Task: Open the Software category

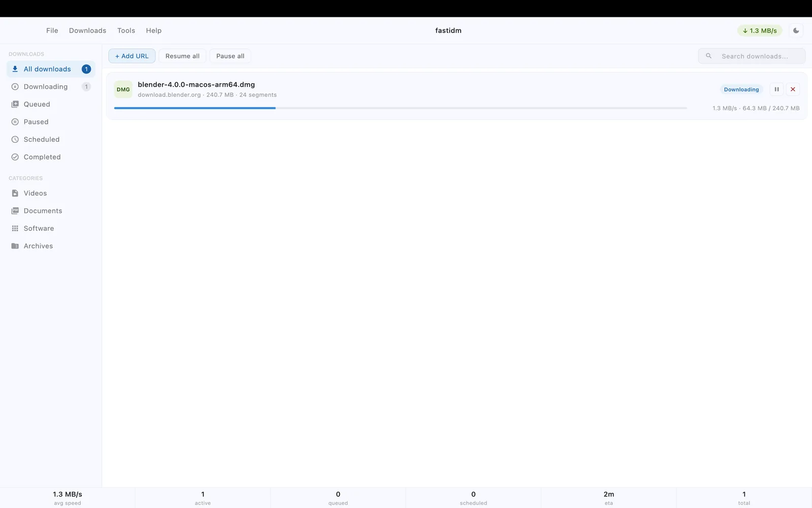Action: point(51,229)
